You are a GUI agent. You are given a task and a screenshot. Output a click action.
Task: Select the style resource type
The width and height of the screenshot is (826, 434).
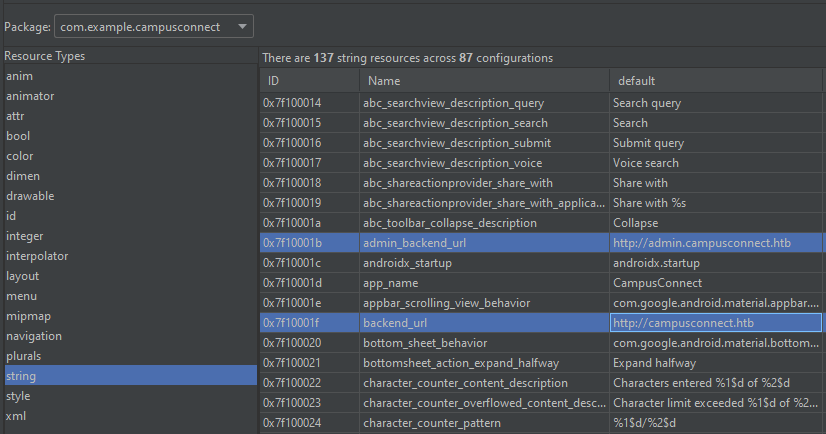[x=19, y=396]
